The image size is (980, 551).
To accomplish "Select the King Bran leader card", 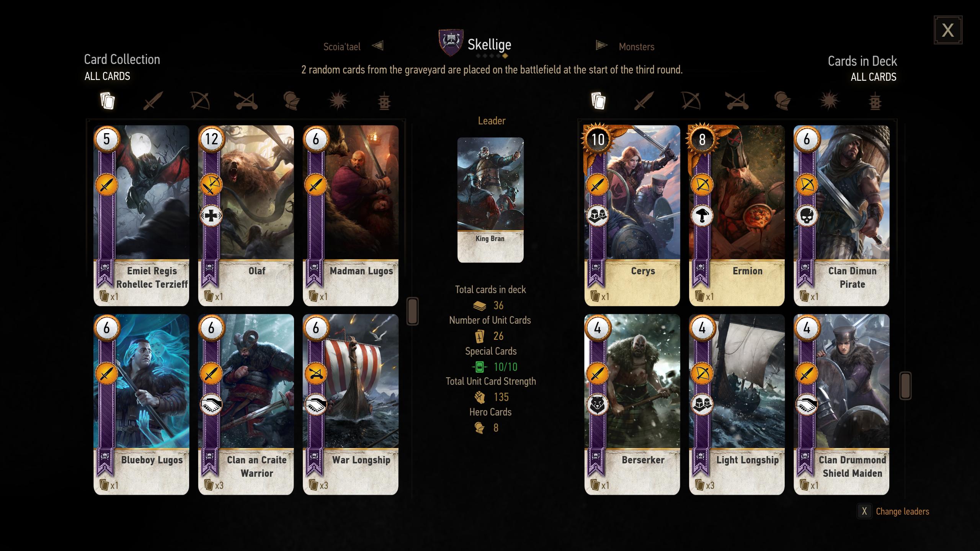I will pyautogui.click(x=490, y=200).
